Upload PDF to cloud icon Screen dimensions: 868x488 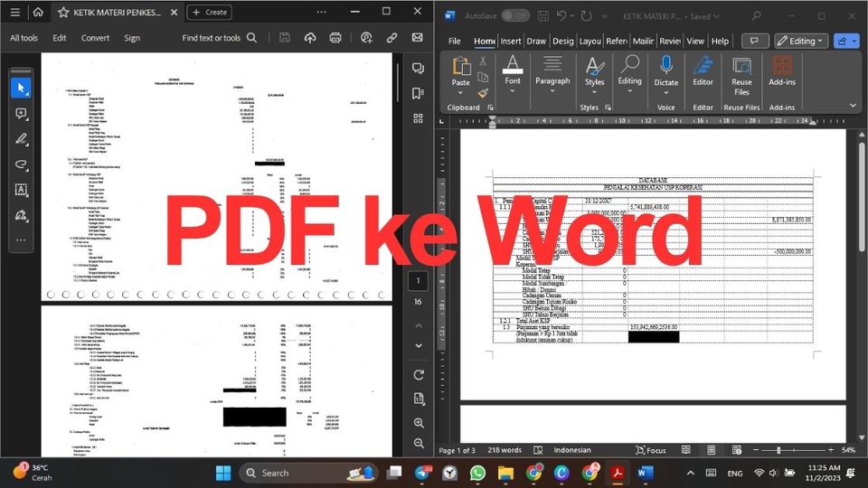[310, 38]
